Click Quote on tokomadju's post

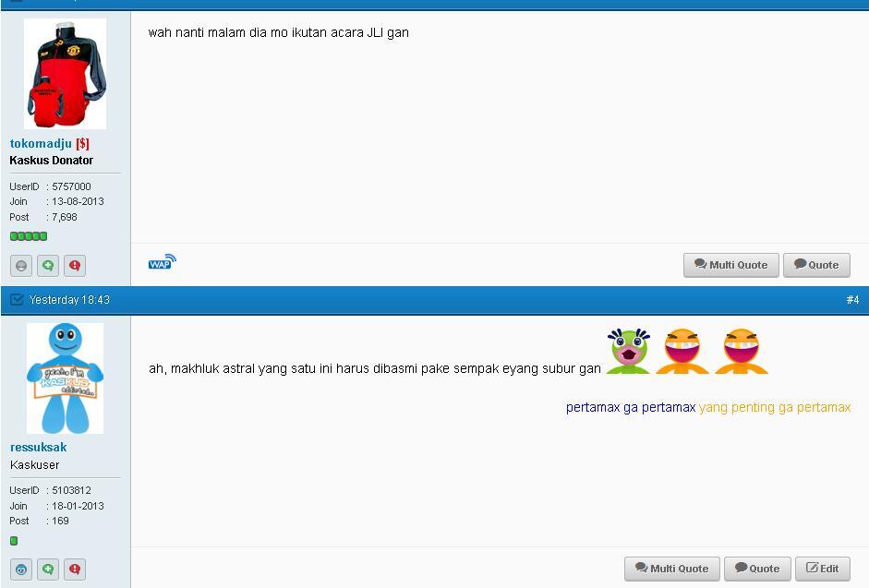816,265
